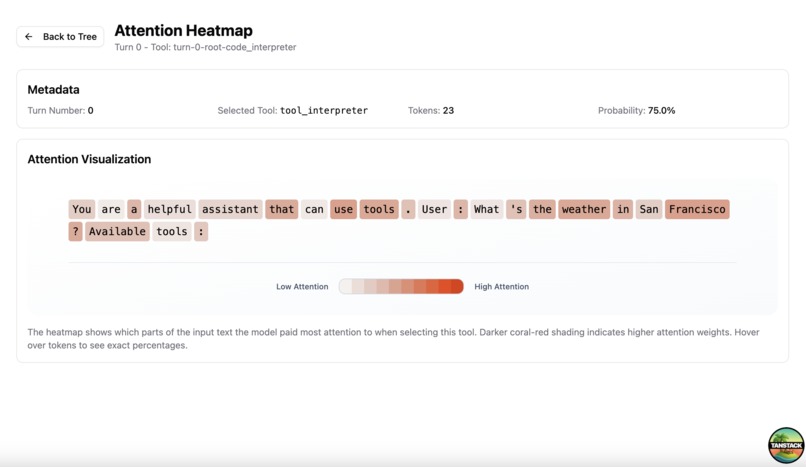The width and height of the screenshot is (806, 467).
Task: Click the "'s" token chip
Action: tap(516, 209)
